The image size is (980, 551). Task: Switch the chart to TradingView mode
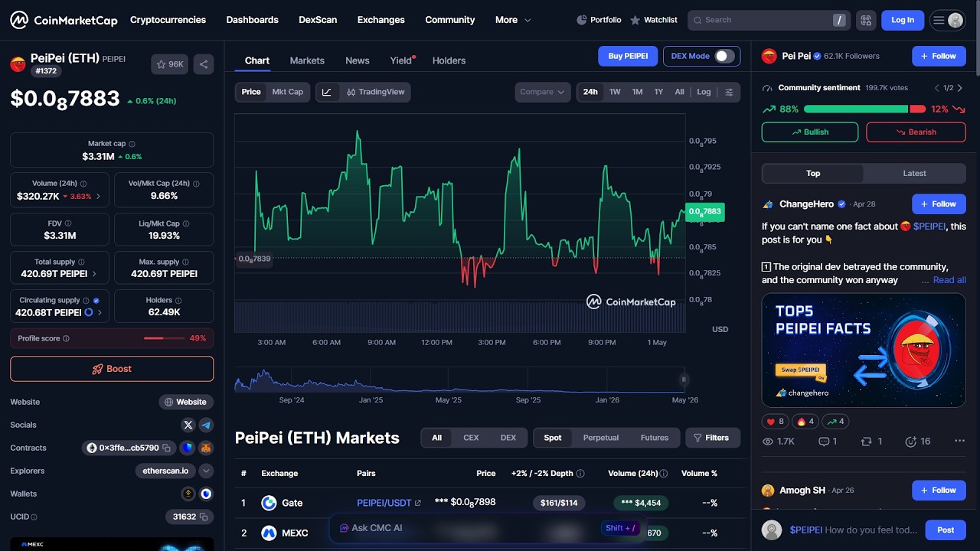pyautogui.click(x=375, y=92)
